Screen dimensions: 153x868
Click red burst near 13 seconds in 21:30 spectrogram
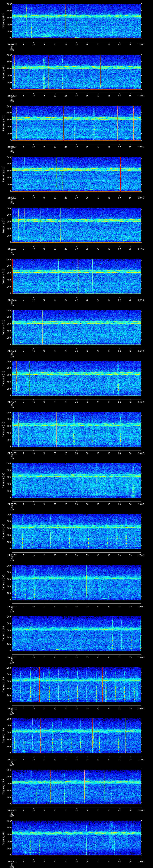[40, 736]
